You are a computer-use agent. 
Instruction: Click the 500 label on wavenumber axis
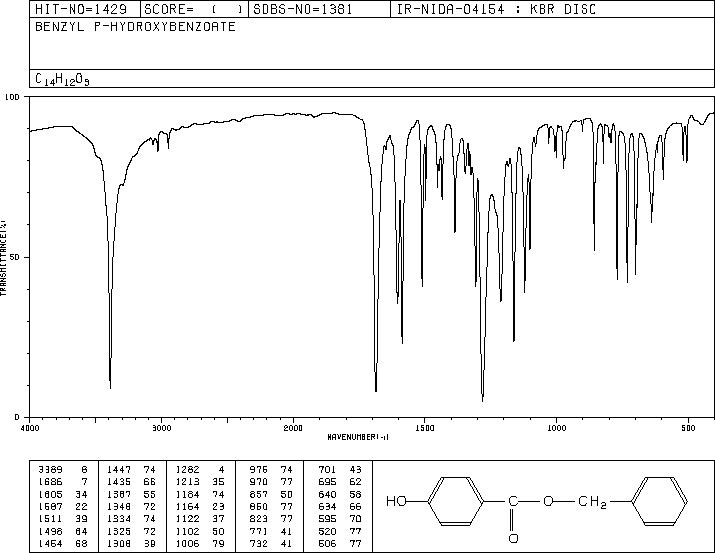688,428
